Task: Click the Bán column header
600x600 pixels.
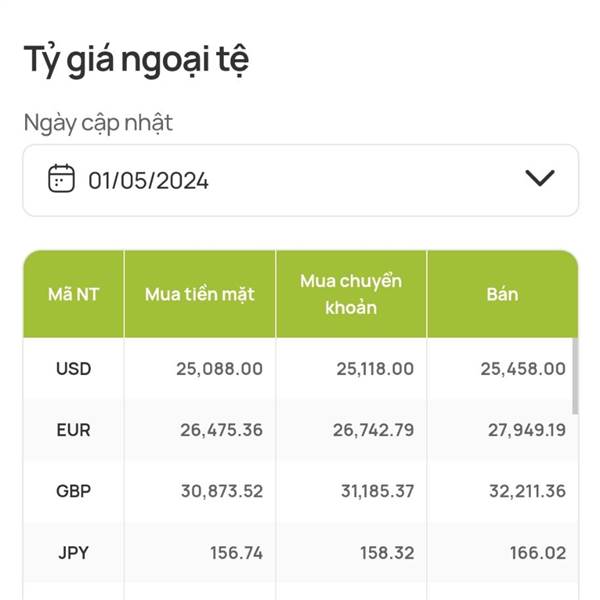Action: point(502,294)
